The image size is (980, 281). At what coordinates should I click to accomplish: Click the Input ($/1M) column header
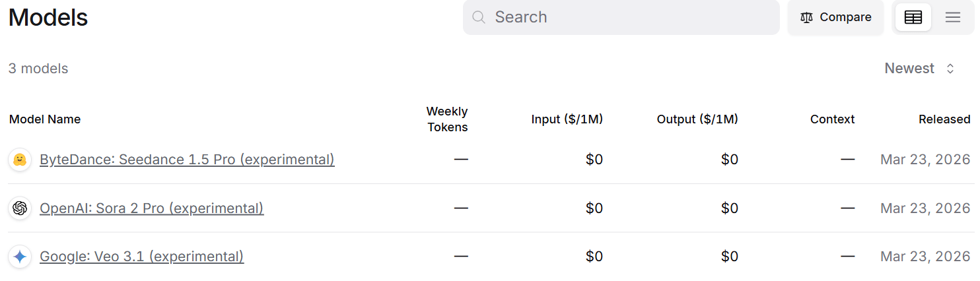click(567, 119)
